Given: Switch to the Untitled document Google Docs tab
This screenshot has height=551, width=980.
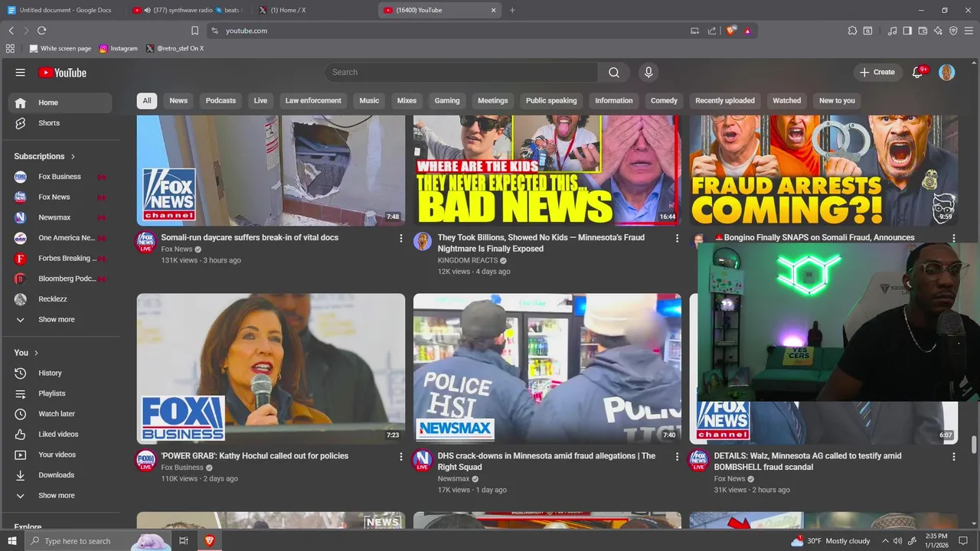Looking at the screenshot, I should [64, 10].
